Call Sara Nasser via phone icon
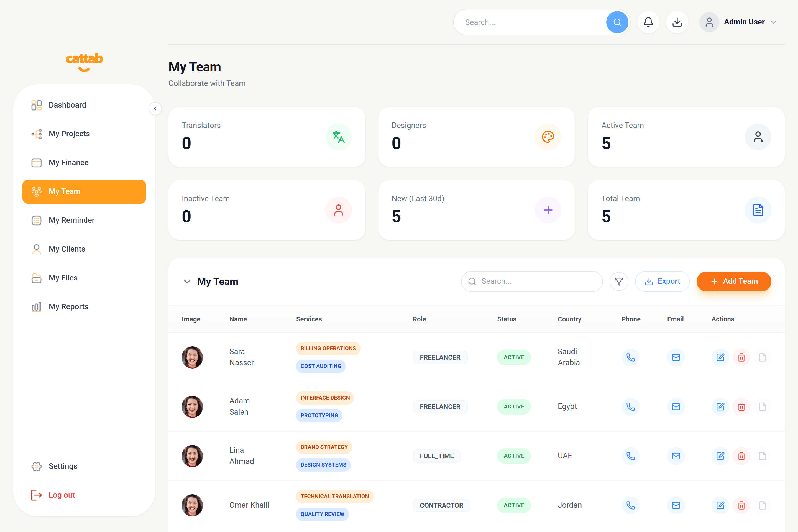The width and height of the screenshot is (798, 532). pos(630,357)
